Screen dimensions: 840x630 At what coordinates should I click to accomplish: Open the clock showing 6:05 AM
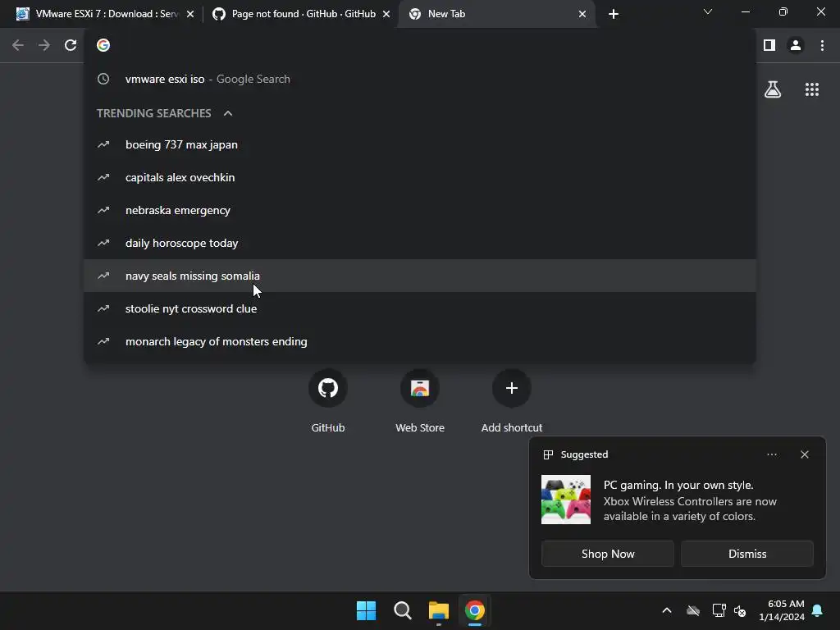click(782, 610)
